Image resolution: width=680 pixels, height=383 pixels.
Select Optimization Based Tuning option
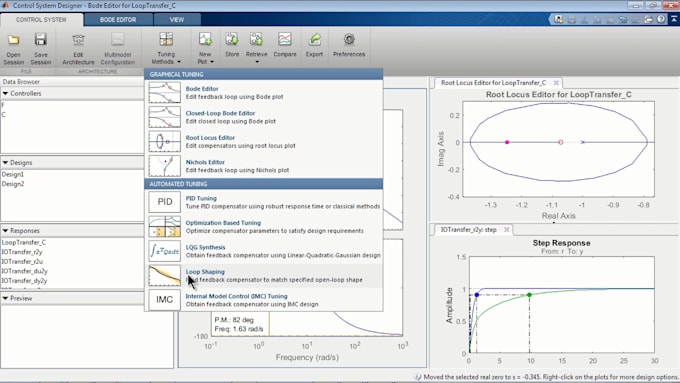264,226
